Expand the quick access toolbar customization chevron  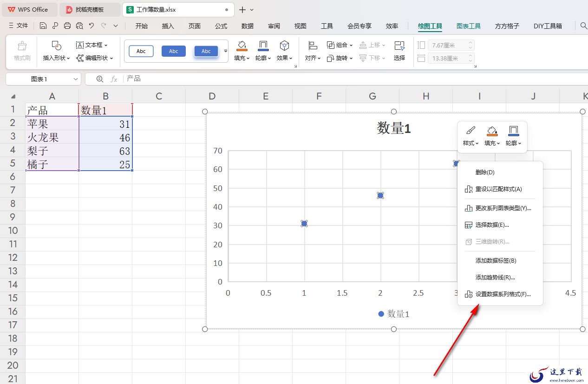click(x=116, y=26)
